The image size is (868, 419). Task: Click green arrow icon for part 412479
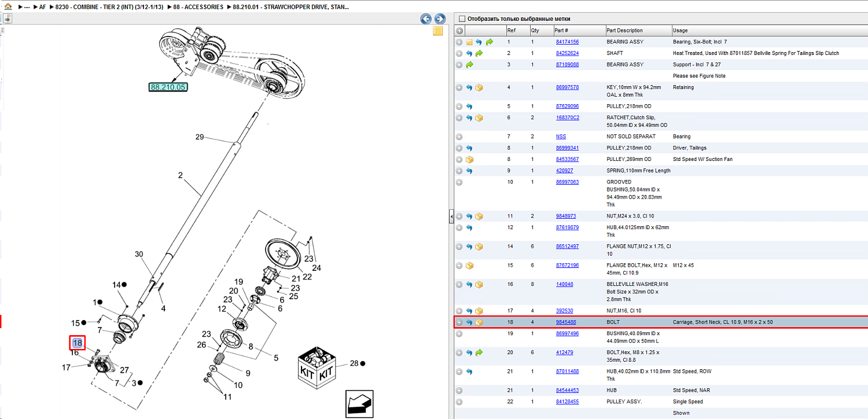click(x=479, y=352)
